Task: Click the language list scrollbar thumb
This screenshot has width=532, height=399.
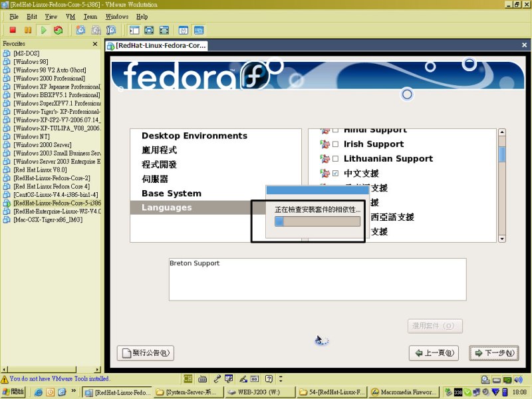Action: coord(502,154)
